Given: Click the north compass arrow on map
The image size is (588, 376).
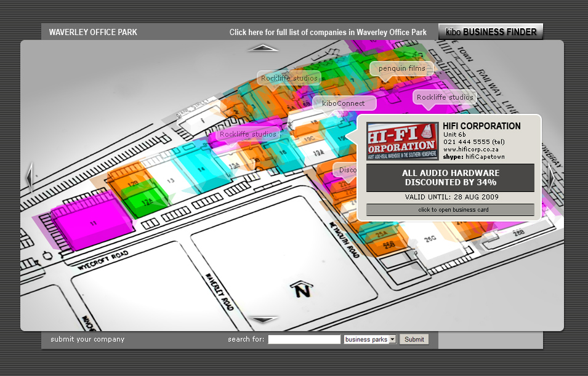Looking at the screenshot, I should tap(301, 289).
